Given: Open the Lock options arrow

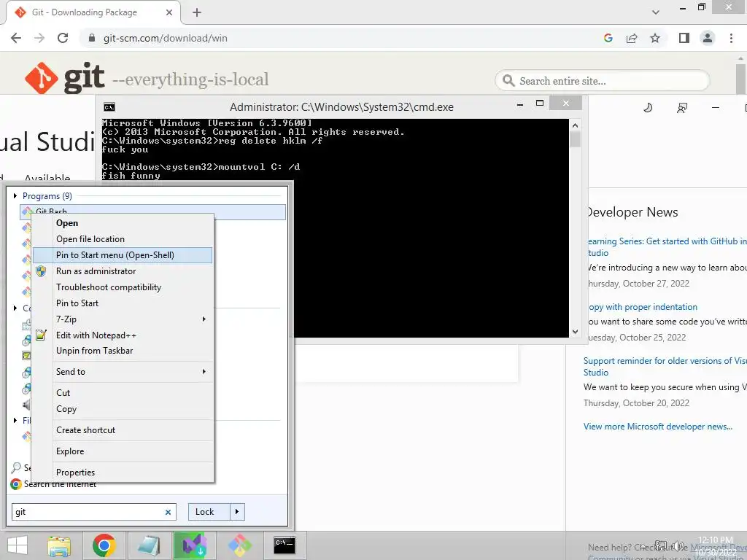Looking at the screenshot, I should (237, 512).
